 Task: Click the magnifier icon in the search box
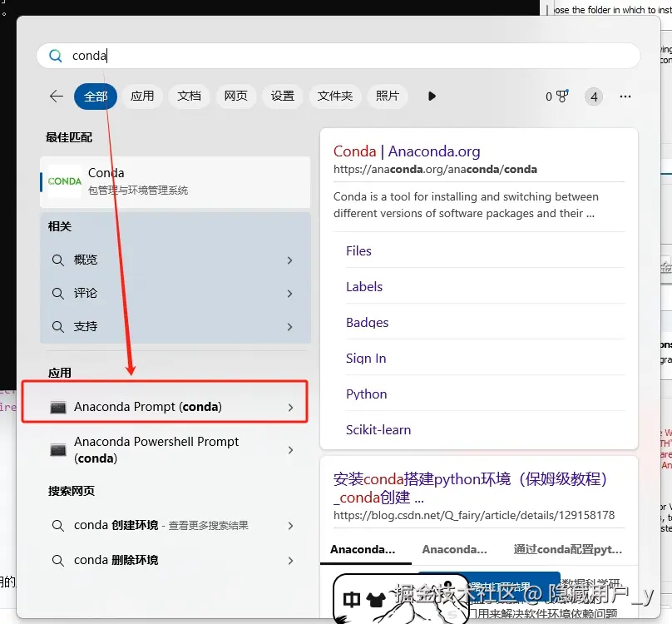click(55, 55)
